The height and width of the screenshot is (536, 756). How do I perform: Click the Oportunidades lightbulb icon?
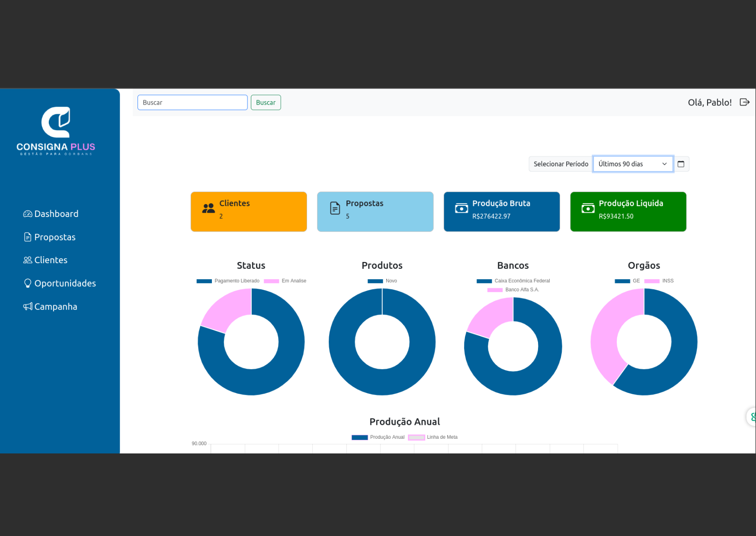click(x=28, y=283)
